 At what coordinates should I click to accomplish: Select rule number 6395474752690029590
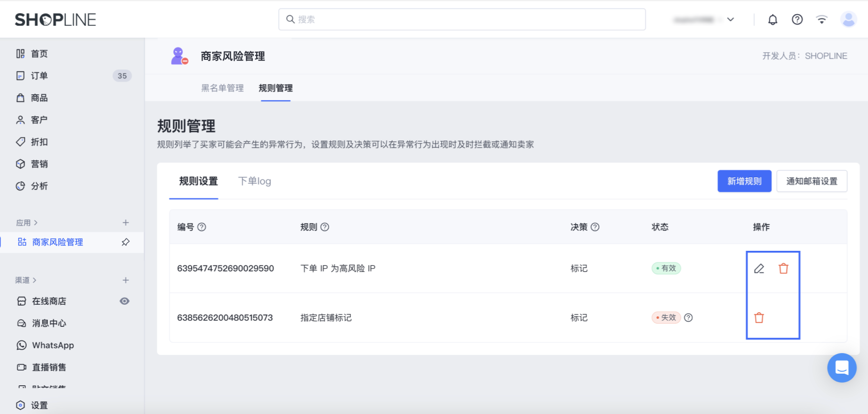226,268
